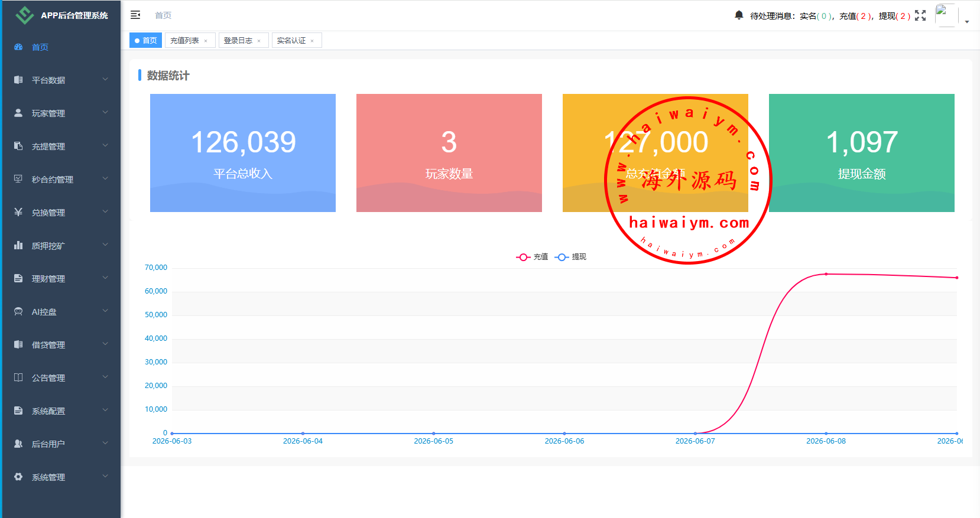980x518 pixels.
Task: Close the 充值列表 tab
Action: (x=206, y=41)
